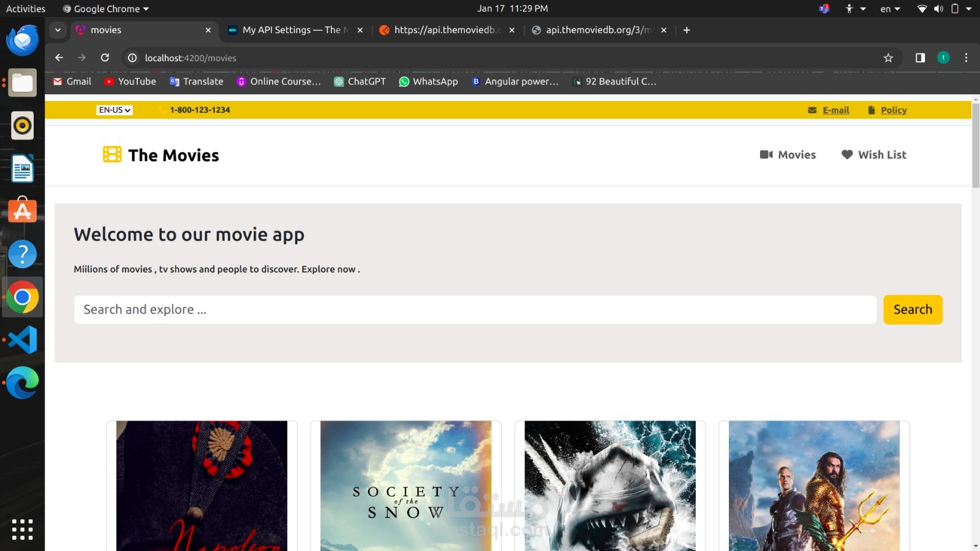Open Thunderbird mail from the dock
Screen dimensions: 980x551
point(23,40)
